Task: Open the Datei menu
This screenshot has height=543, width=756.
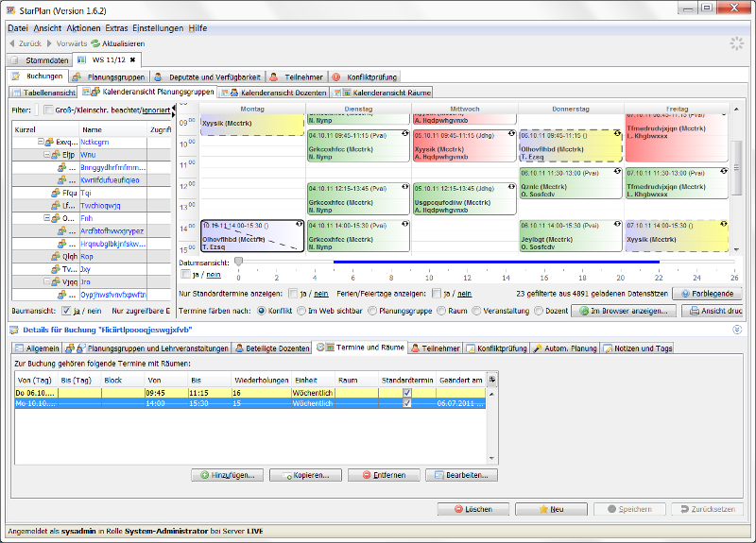Action: [18, 28]
